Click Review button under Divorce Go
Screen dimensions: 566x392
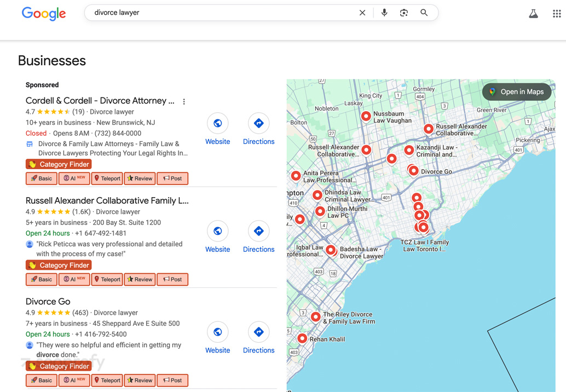click(x=140, y=380)
